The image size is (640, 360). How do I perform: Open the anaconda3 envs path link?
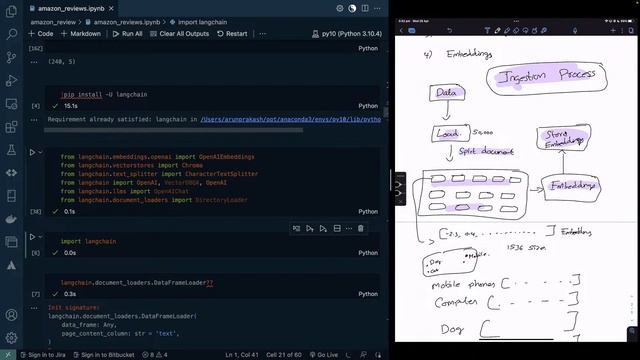[x=291, y=120]
